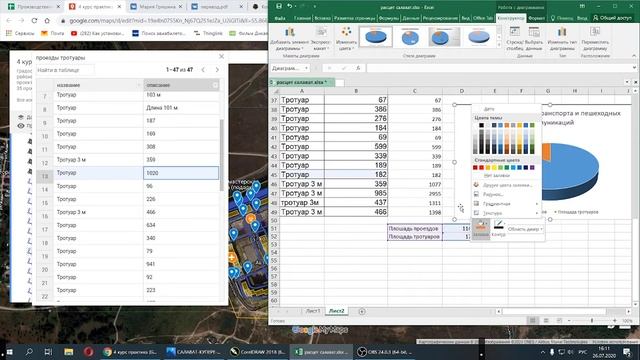The height and width of the screenshot is (360, 640).
Task: Click map table cell with value 1020
Action: pyautogui.click(x=181, y=173)
